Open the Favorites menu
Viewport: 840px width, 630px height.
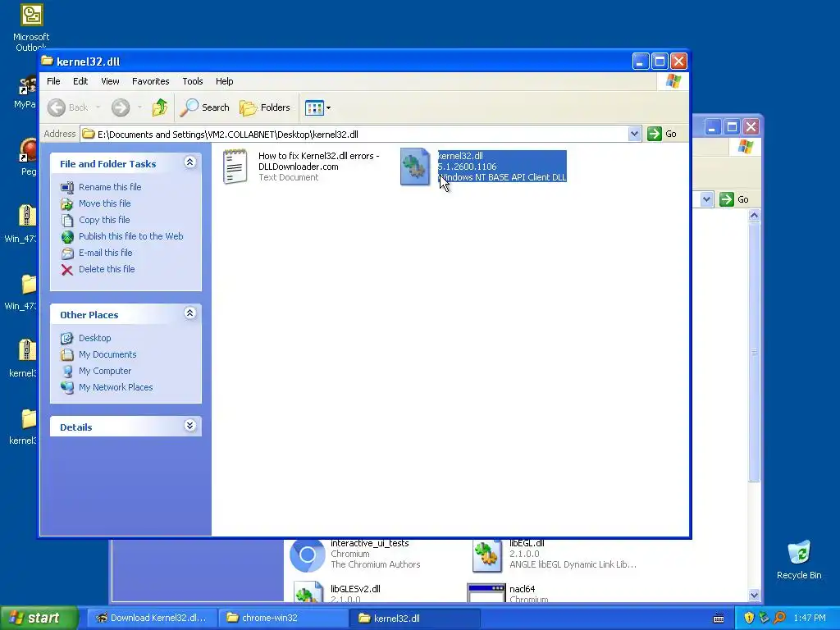[x=151, y=81]
